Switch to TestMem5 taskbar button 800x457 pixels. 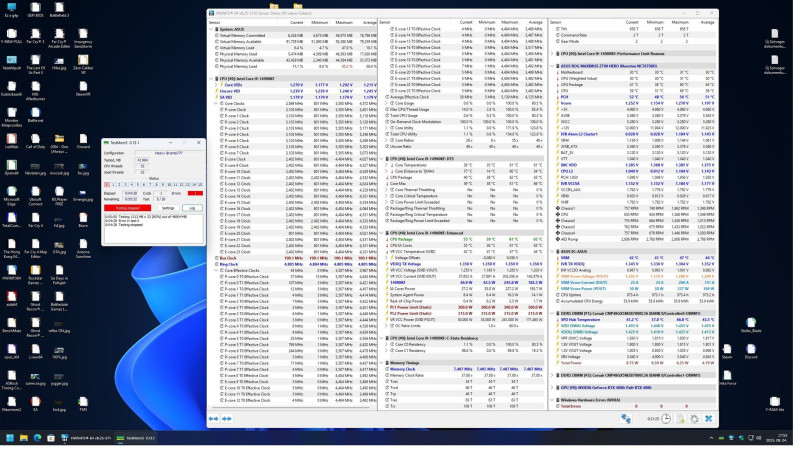click(x=136, y=438)
